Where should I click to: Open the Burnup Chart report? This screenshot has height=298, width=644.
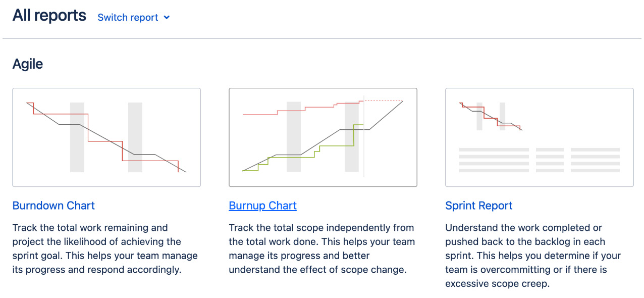[x=262, y=206]
